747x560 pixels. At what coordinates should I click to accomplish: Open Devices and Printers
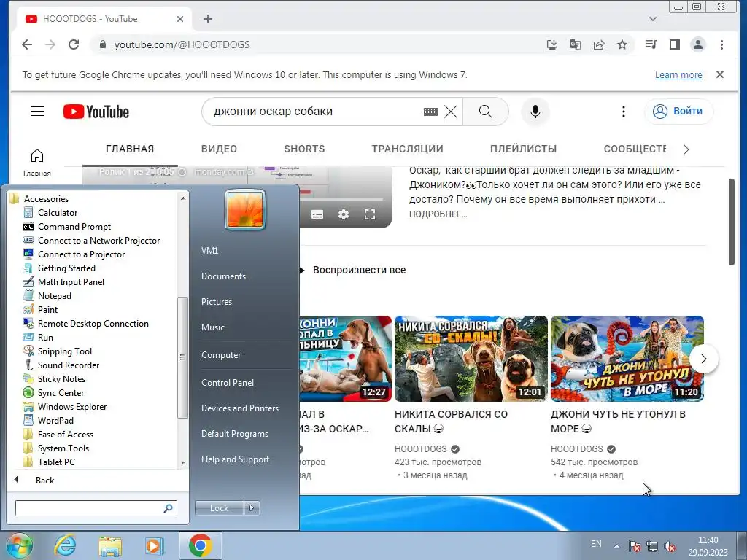pos(239,408)
